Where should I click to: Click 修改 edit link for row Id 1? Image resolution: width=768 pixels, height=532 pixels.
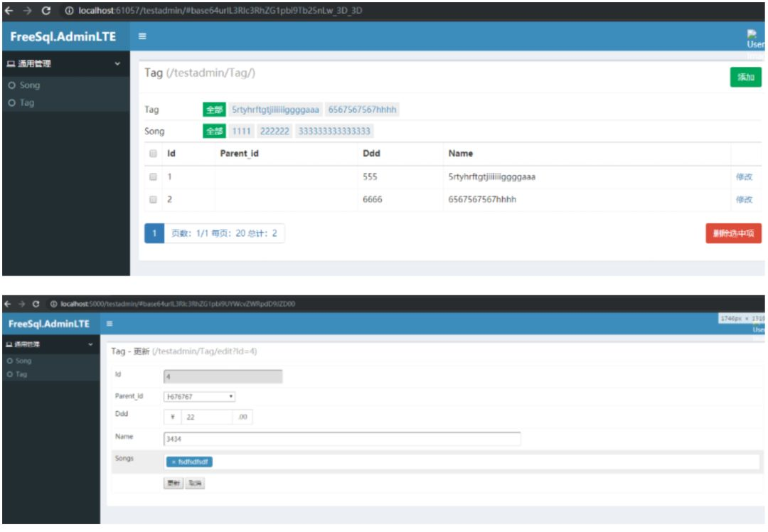[744, 177]
